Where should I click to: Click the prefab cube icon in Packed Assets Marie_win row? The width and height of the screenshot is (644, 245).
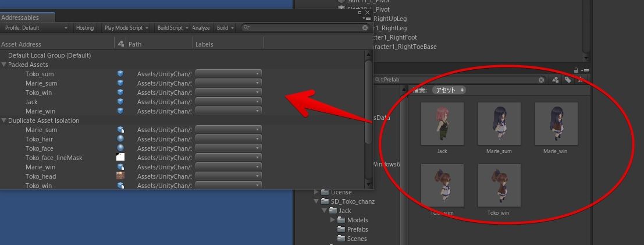click(x=120, y=111)
